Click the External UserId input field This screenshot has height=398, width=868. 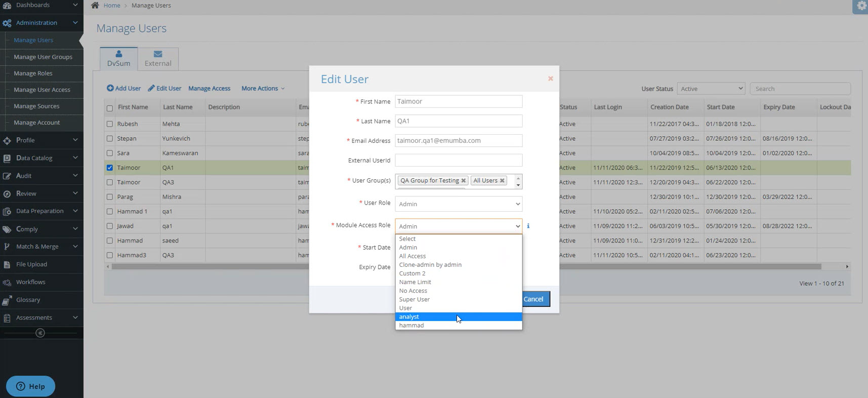(459, 160)
